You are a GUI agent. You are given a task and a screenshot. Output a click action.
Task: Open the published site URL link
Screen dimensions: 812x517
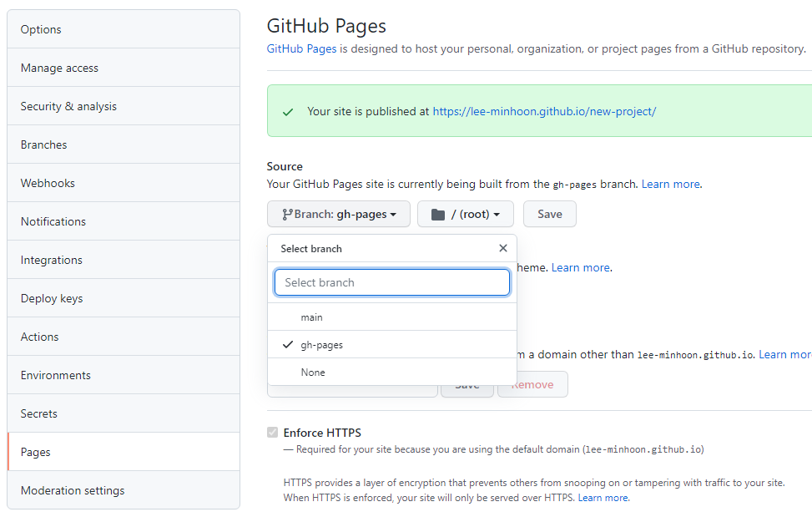tap(544, 111)
